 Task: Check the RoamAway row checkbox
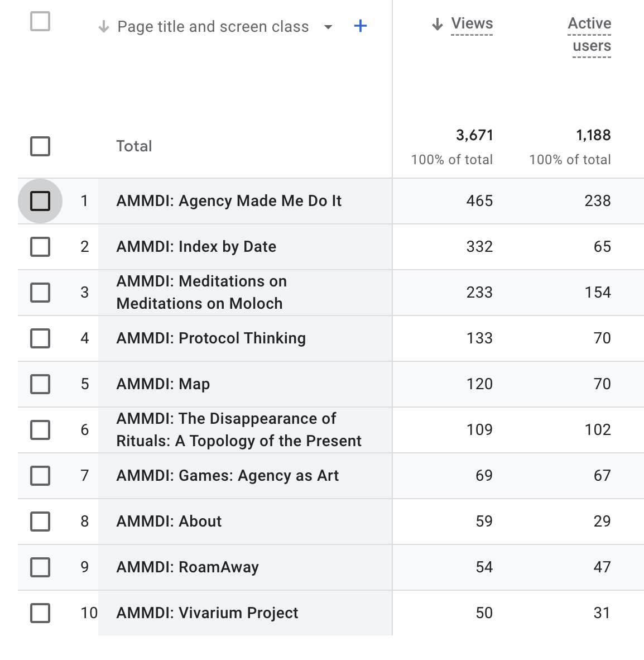(40, 567)
